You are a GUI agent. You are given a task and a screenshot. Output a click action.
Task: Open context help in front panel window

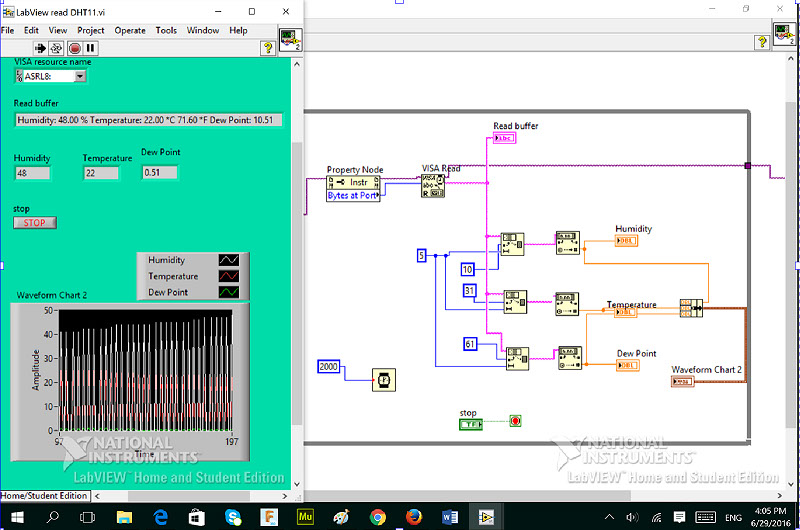click(x=268, y=48)
